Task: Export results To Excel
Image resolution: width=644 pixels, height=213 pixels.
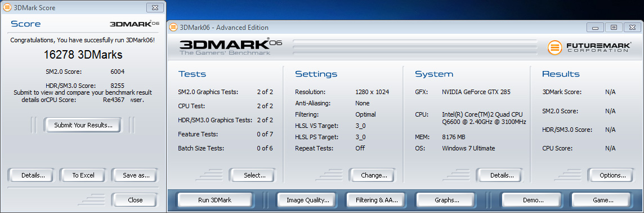Action: (83, 175)
